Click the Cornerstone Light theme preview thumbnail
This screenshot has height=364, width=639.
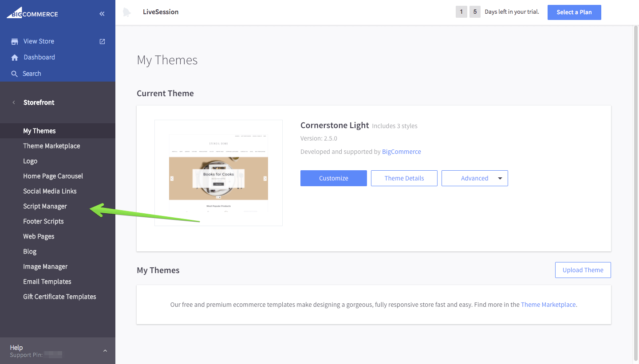(x=218, y=172)
